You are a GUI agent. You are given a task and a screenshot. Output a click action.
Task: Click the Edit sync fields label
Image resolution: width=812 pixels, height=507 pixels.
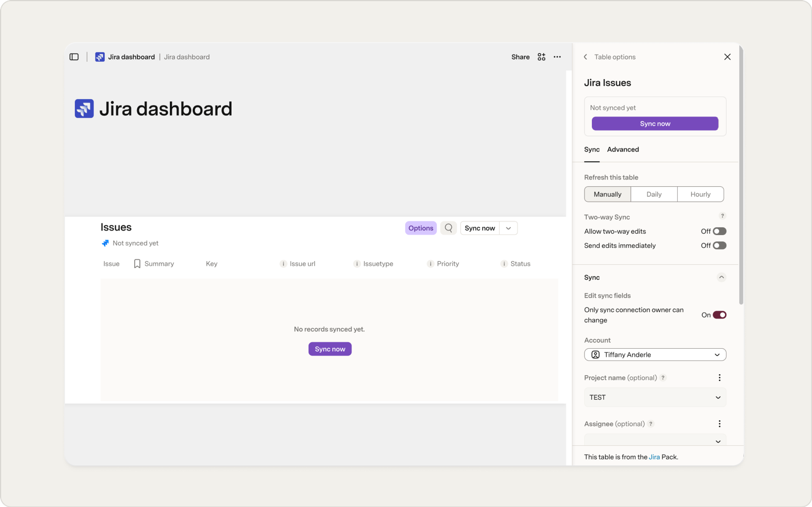[x=607, y=296]
